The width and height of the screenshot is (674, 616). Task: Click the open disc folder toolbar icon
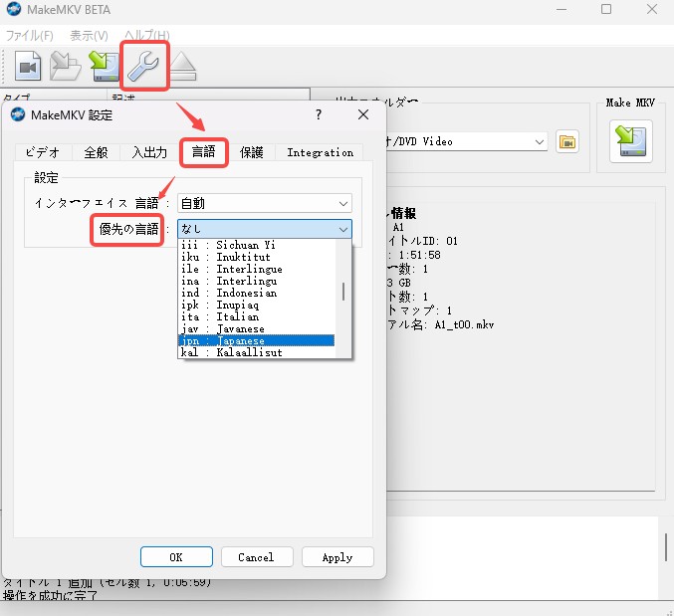[65, 66]
